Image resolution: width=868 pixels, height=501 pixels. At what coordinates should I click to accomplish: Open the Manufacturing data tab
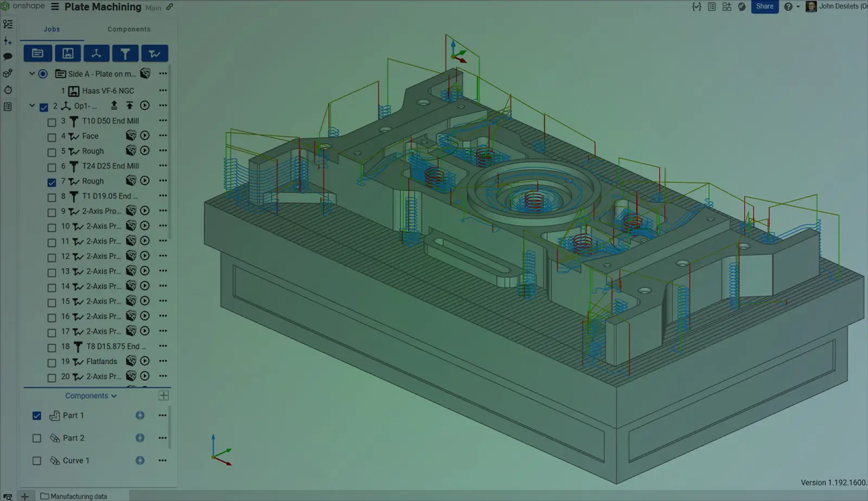pyautogui.click(x=74, y=496)
